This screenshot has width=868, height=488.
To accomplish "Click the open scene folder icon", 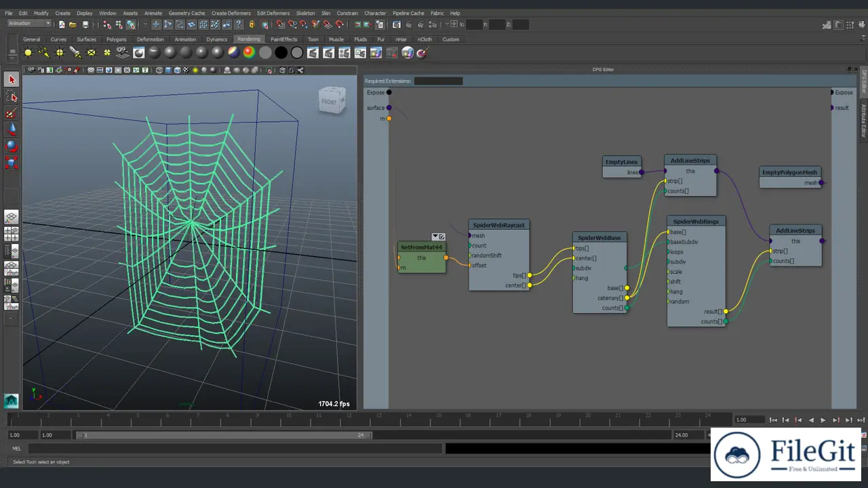I will click(x=73, y=24).
